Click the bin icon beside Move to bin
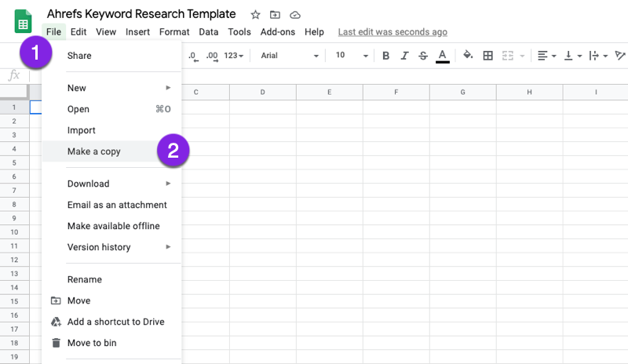The width and height of the screenshot is (628, 364). coord(56,343)
